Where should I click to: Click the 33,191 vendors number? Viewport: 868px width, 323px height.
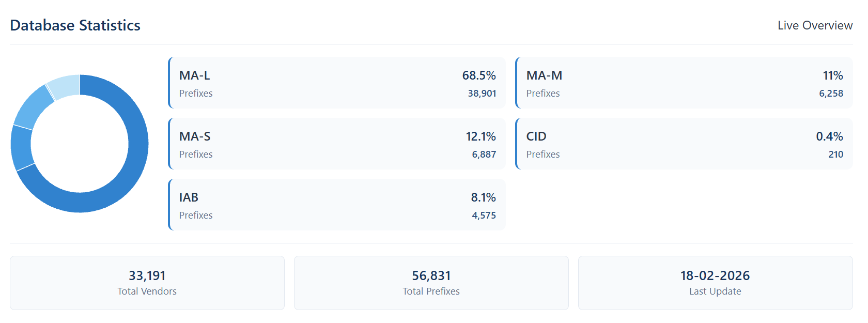[x=147, y=275]
